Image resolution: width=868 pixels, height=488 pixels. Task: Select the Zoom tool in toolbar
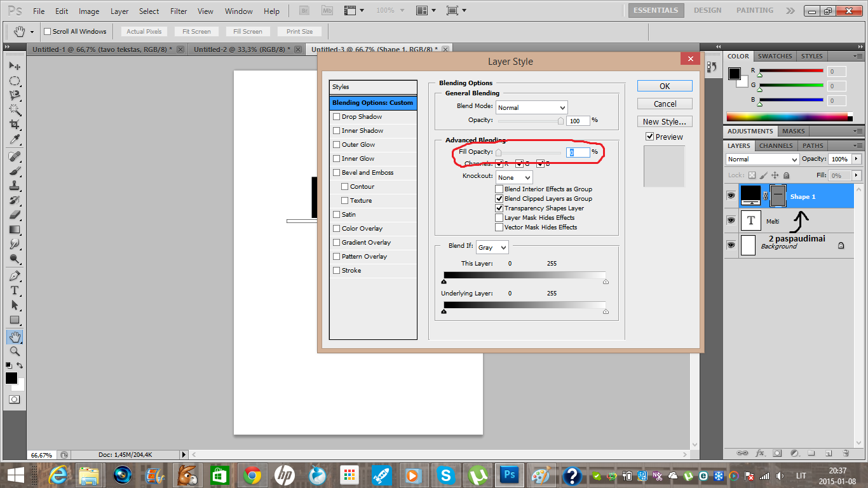14,351
